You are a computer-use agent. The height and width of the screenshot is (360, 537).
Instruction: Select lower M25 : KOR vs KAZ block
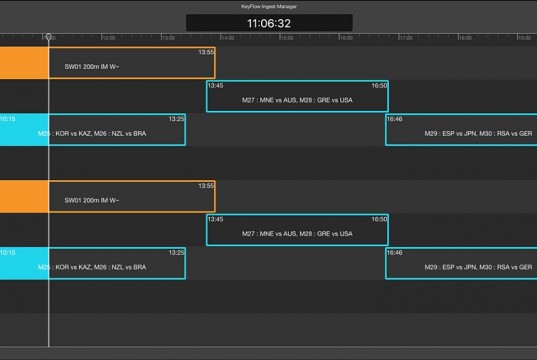click(x=93, y=263)
